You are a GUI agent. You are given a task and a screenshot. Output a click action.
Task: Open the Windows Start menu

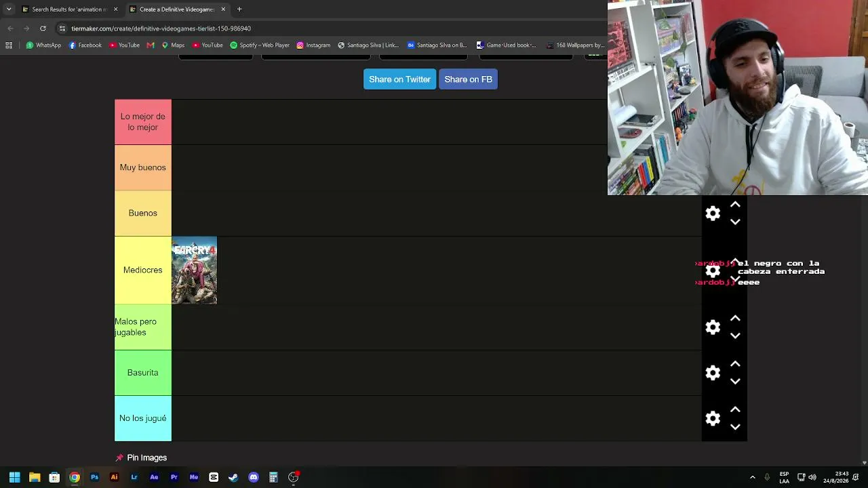(14, 477)
